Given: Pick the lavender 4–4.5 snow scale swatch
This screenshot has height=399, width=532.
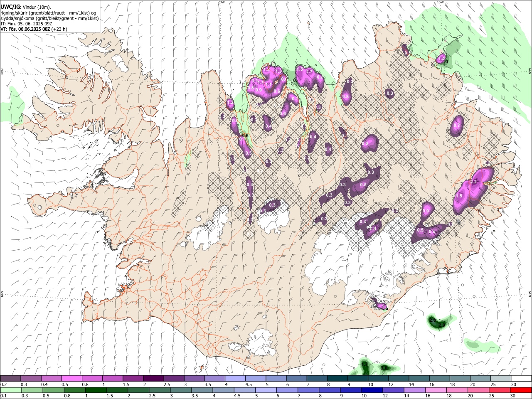Looking at the screenshot, I should pyautogui.click(x=235, y=379).
